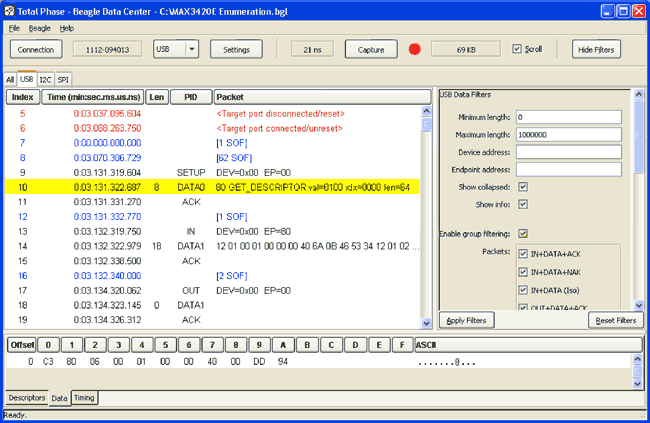Open the Timing tab at bottom
The width and height of the screenshot is (650, 423).
[x=84, y=398]
